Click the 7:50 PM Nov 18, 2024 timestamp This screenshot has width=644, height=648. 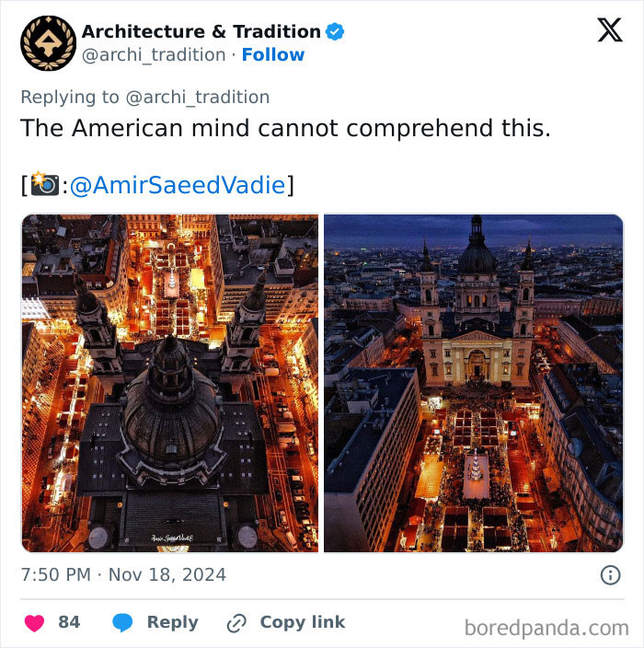pos(123,575)
